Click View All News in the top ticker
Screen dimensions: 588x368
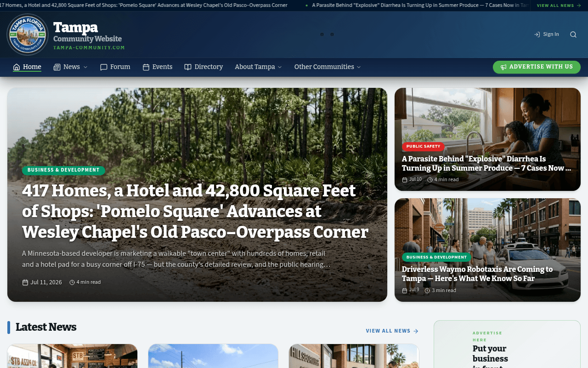pos(559,6)
